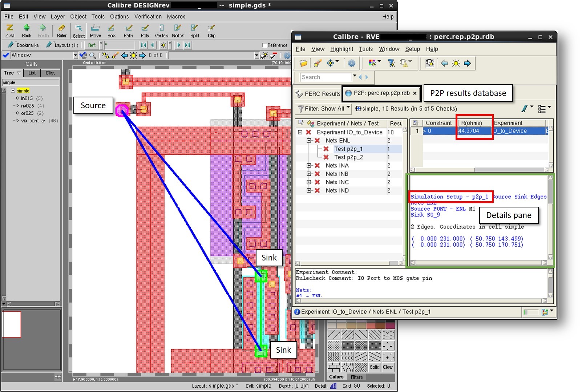The width and height of the screenshot is (582, 392).
Task: Expand the Nets INC node
Action: (309, 182)
